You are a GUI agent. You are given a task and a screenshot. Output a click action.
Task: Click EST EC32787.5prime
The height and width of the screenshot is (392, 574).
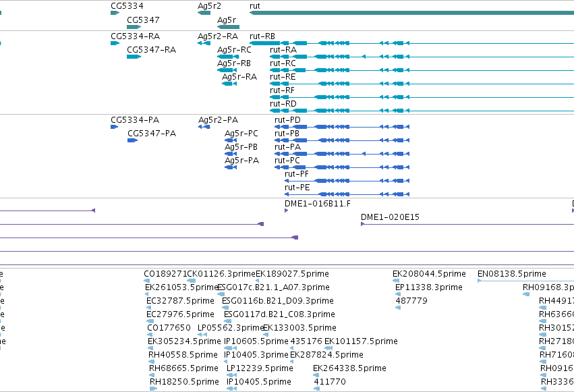(x=180, y=301)
